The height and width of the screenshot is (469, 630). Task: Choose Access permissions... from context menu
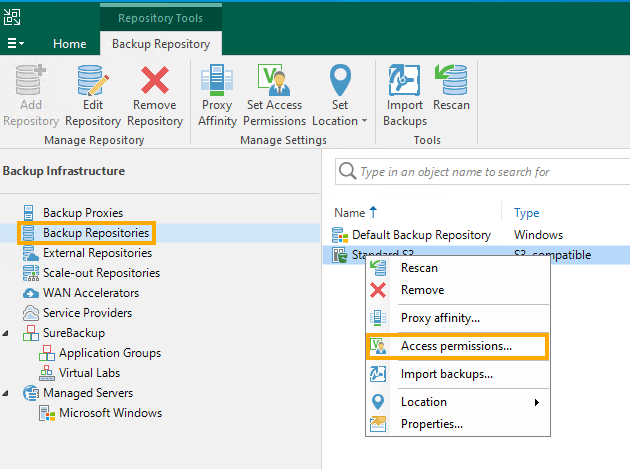tap(457, 346)
